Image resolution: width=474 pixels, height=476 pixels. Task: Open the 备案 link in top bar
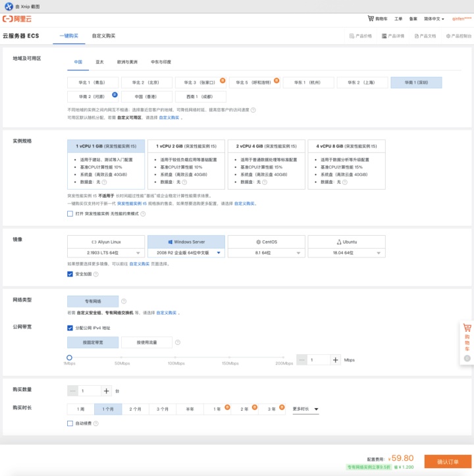click(413, 19)
